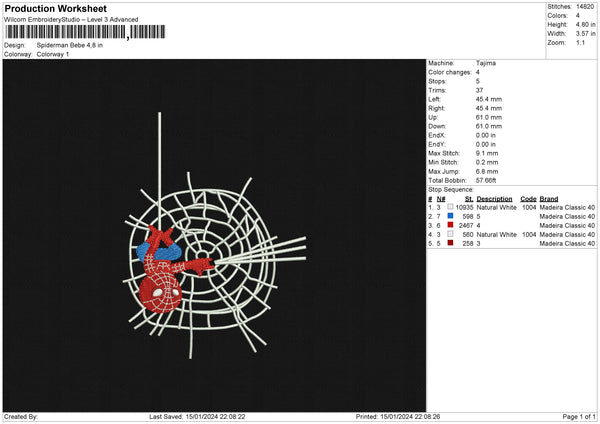Click the St. column header

[x=469, y=199]
